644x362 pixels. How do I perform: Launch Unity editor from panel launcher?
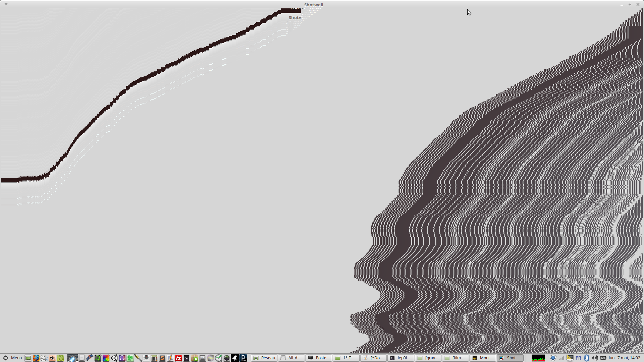pos(114,358)
